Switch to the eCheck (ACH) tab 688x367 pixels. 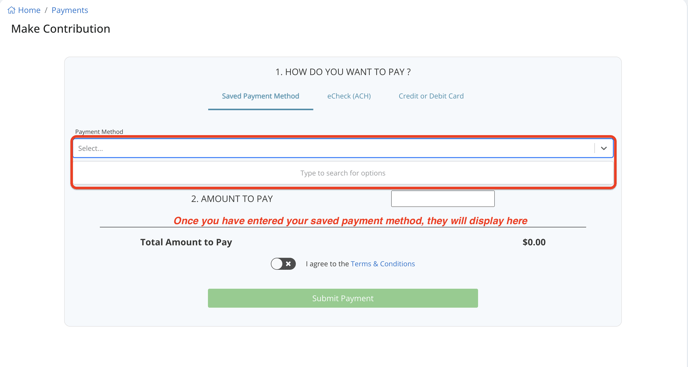(349, 96)
